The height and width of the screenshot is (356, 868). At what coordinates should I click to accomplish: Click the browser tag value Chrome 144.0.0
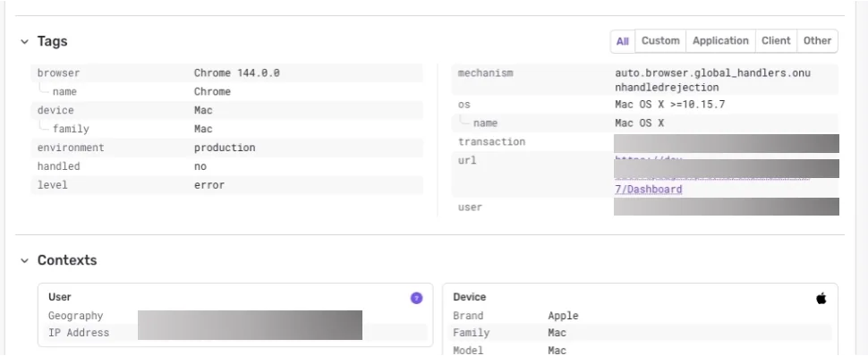(237, 73)
